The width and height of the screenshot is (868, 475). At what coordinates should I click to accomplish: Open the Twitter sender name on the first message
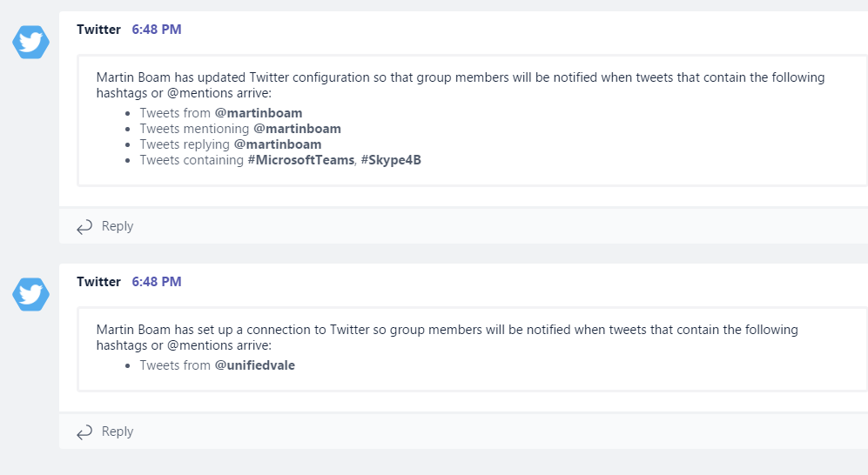98,30
